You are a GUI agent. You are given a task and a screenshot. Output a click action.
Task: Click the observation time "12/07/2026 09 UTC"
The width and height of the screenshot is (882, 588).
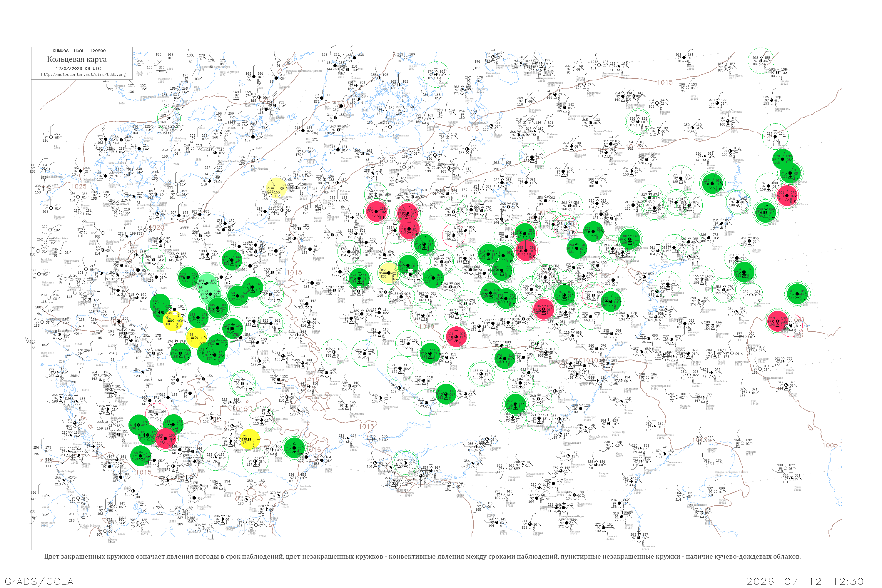[x=78, y=69]
